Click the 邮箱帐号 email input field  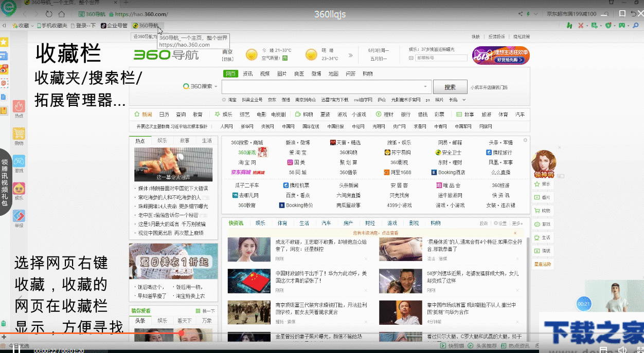click(x=441, y=58)
